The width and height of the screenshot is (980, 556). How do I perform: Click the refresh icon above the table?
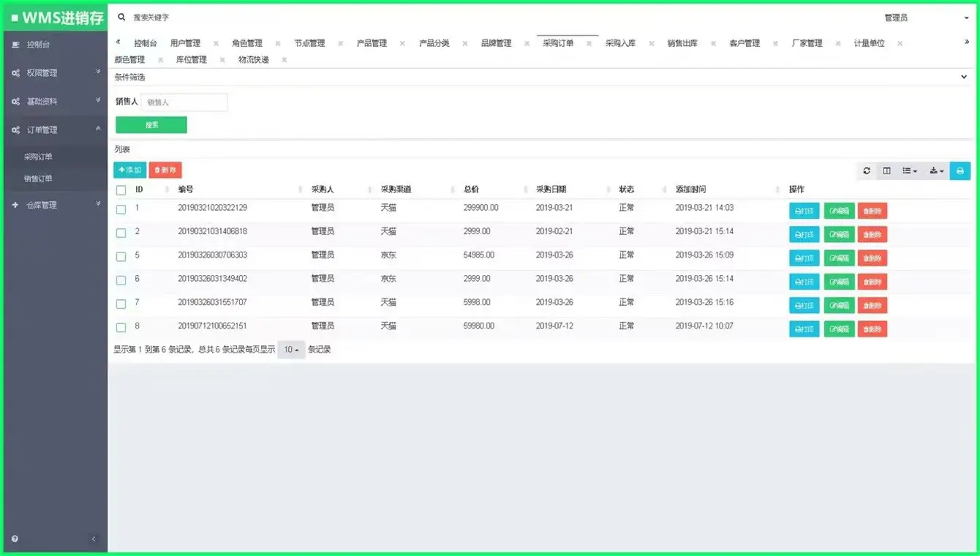pyautogui.click(x=867, y=170)
